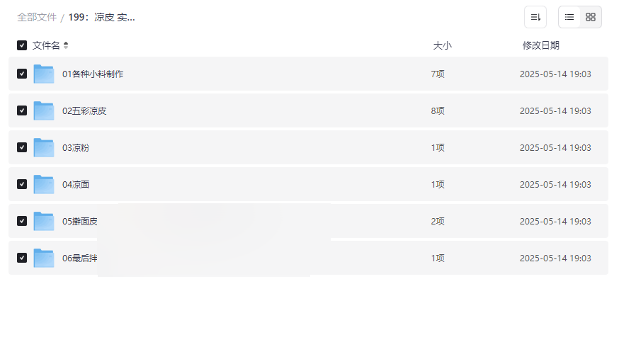Deselect the 06最后拌 folder checkbox
Image resolution: width=619 pixels, height=364 pixels.
tap(22, 258)
